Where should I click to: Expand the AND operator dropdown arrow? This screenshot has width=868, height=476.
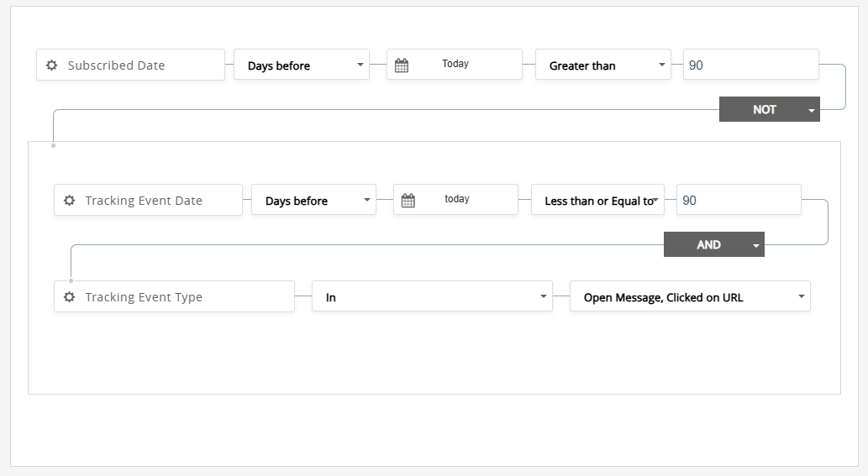tap(755, 245)
